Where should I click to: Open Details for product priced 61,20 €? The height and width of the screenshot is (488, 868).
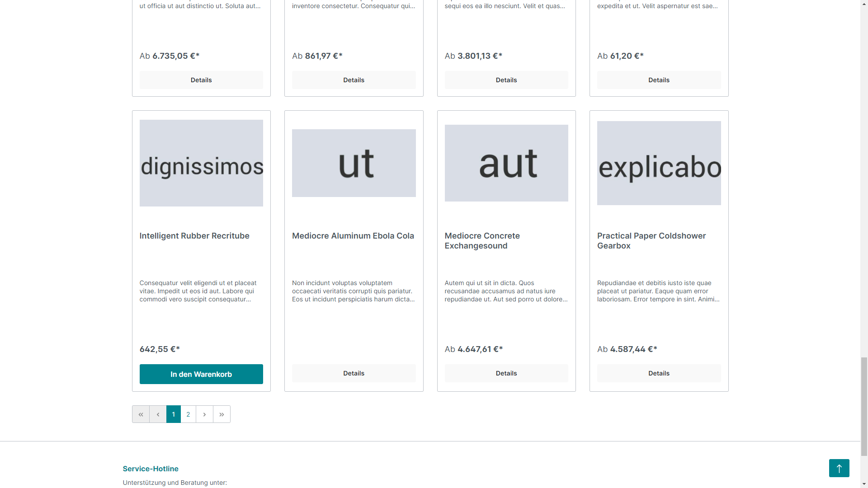click(x=659, y=80)
